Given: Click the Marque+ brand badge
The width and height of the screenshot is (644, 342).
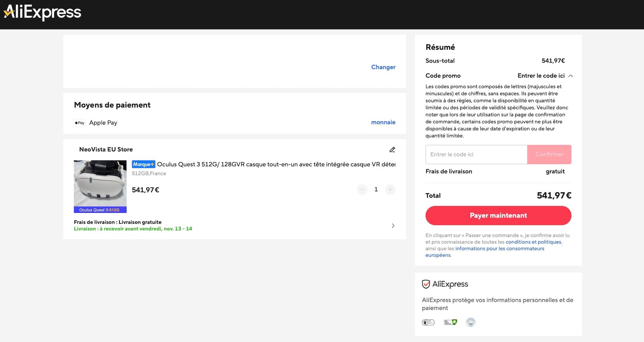Looking at the screenshot, I should [x=143, y=164].
